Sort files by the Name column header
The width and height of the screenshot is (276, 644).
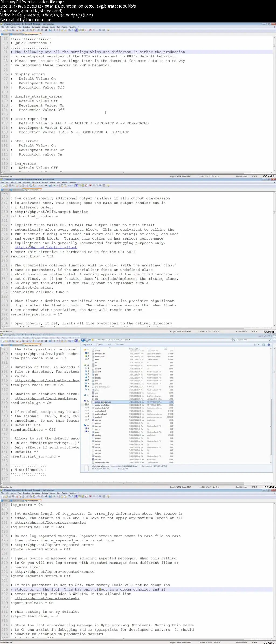tap(94, 349)
